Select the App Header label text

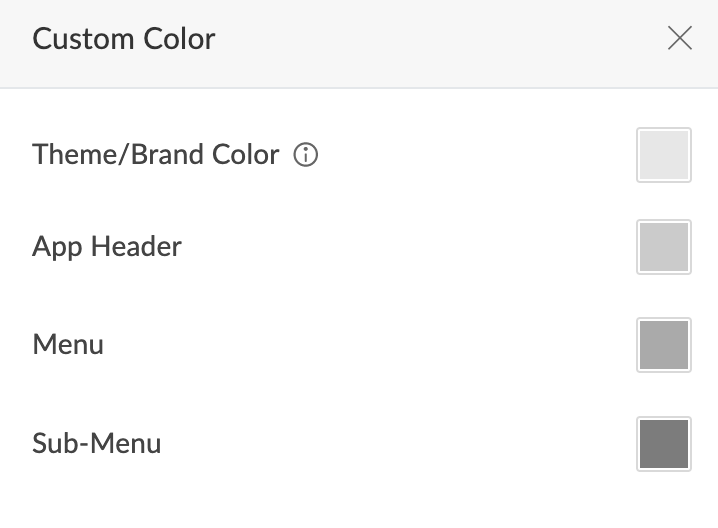[x=107, y=247]
